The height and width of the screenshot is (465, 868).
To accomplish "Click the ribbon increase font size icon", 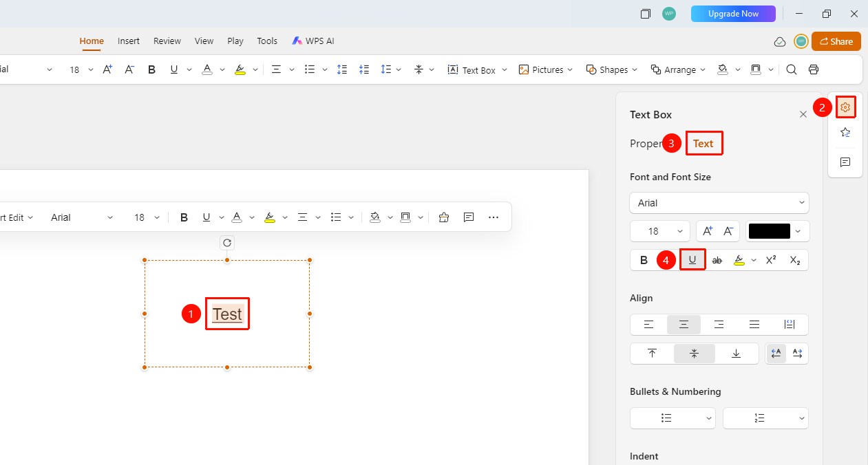I will tap(107, 69).
